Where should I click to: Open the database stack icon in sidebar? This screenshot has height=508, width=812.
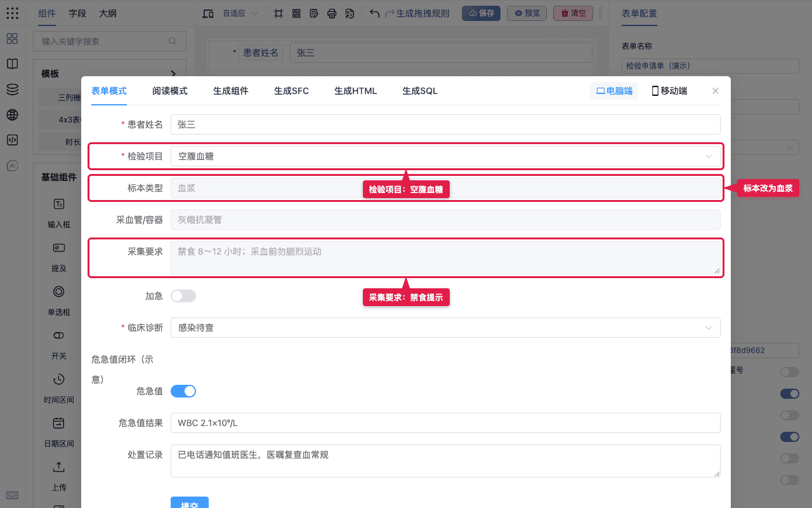pos(12,90)
